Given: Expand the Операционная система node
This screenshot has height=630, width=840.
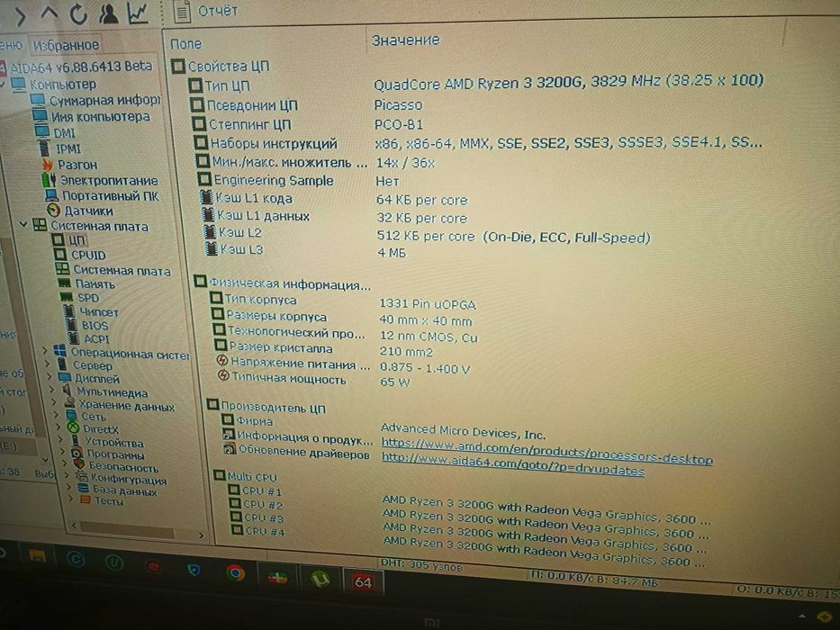Looking at the screenshot, I should pyautogui.click(x=45, y=351).
